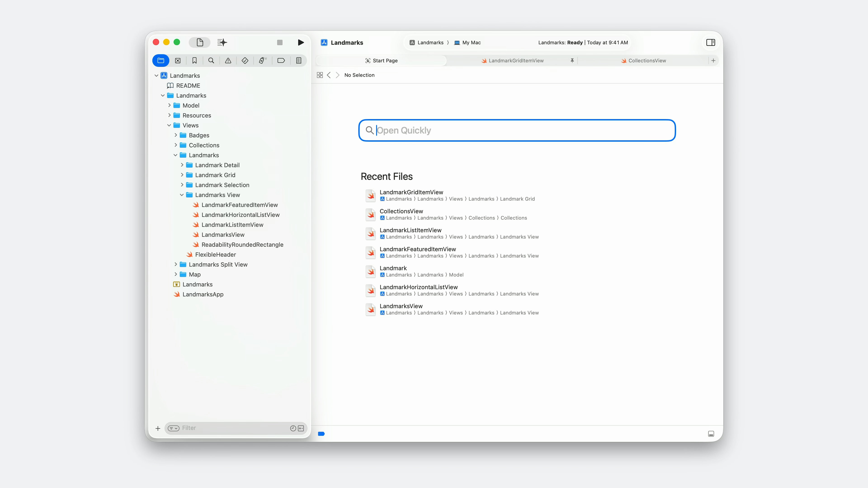Toggle the recent files filter clock icon

tap(293, 428)
